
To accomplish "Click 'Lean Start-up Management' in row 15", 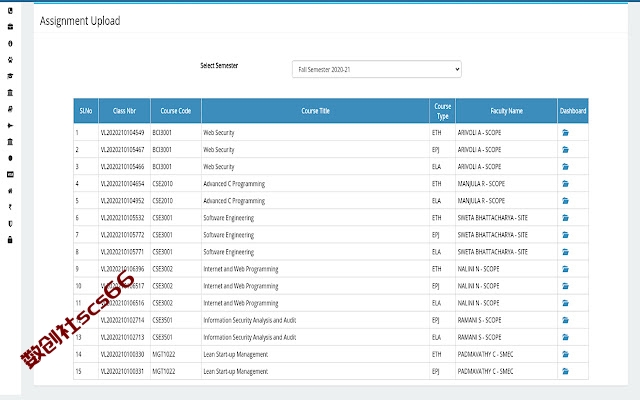I will tap(236, 371).
